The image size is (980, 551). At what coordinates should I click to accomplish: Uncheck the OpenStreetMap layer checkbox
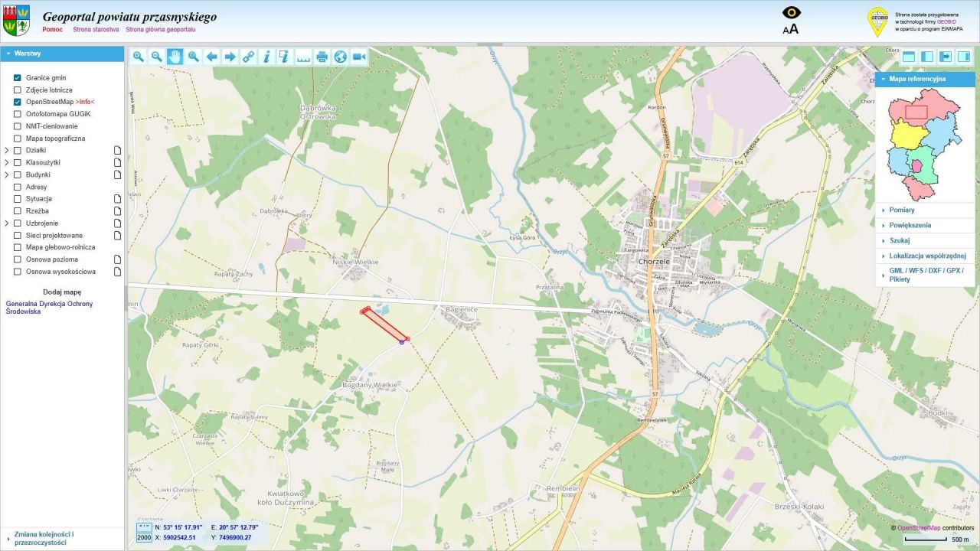point(18,102)
